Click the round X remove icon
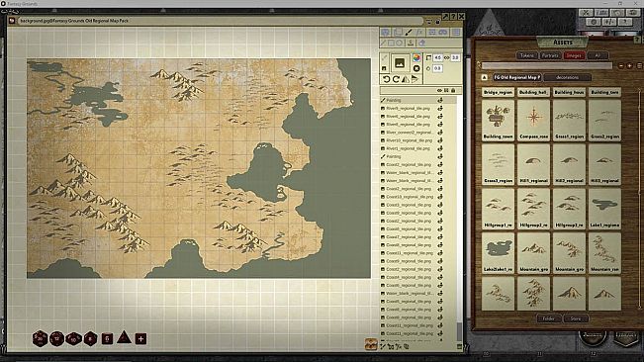The width and height of the screenshot is (644, 362). (x=416, y=68)
